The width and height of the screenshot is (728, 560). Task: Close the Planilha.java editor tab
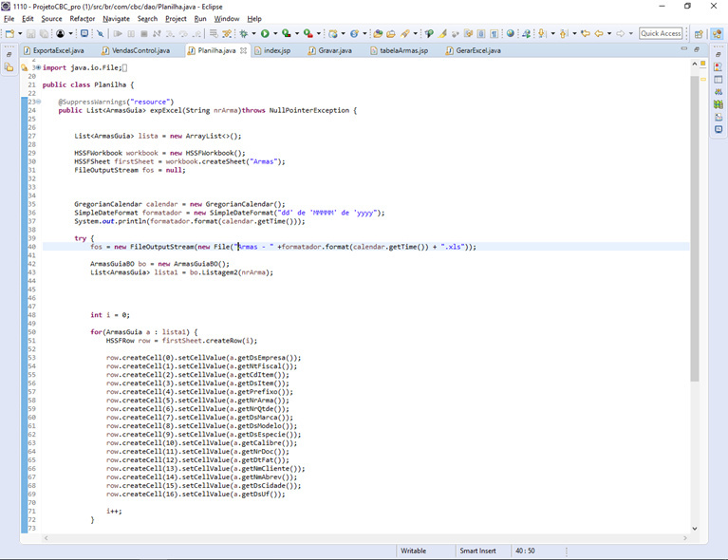[244, 50]
